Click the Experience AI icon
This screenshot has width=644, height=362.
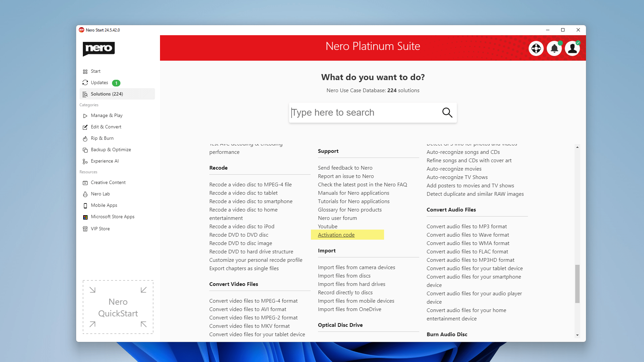(85, 161)
